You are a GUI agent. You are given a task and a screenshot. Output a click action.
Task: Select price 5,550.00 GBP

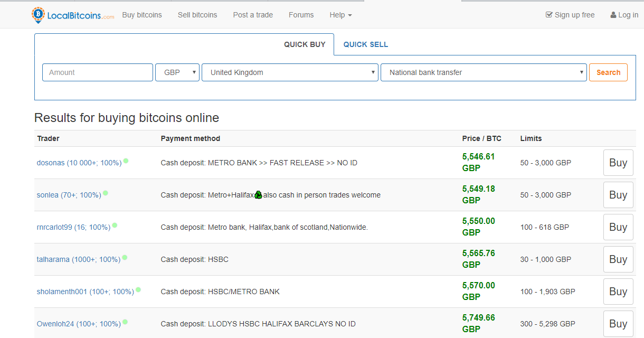479,227
